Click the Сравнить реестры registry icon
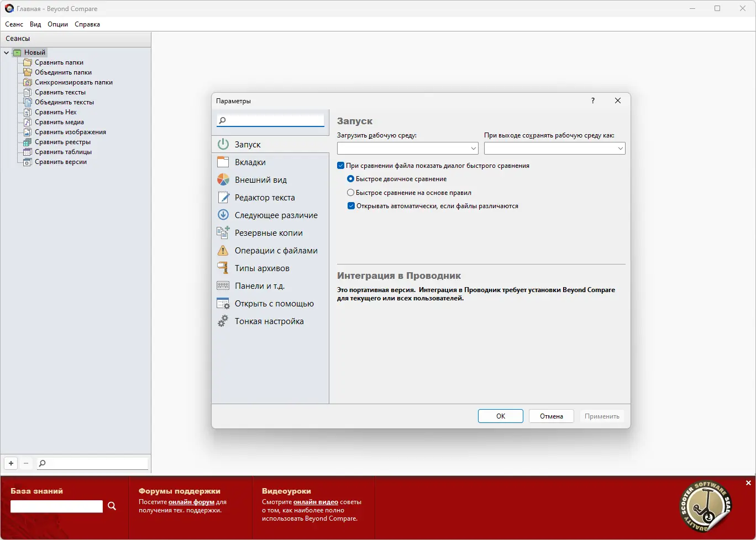756x540 pixels. (x=27, y=142)
